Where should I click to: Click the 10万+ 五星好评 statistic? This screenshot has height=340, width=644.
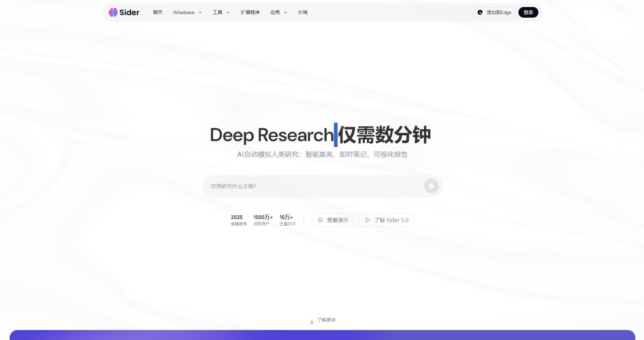click(x=287, y=220)
